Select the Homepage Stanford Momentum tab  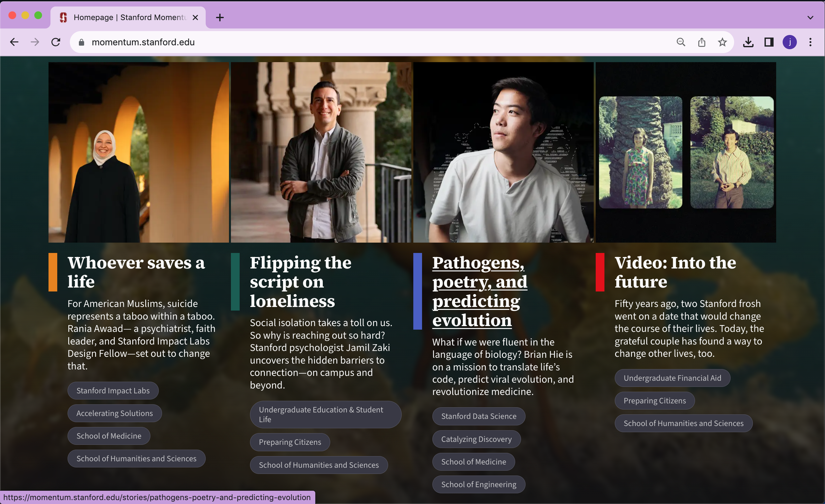(x=128, y=17)
